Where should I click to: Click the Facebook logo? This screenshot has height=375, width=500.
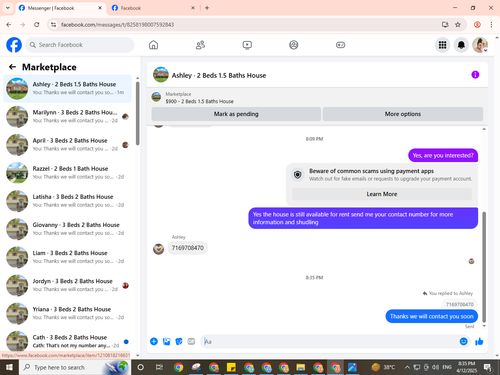(14, 45)
